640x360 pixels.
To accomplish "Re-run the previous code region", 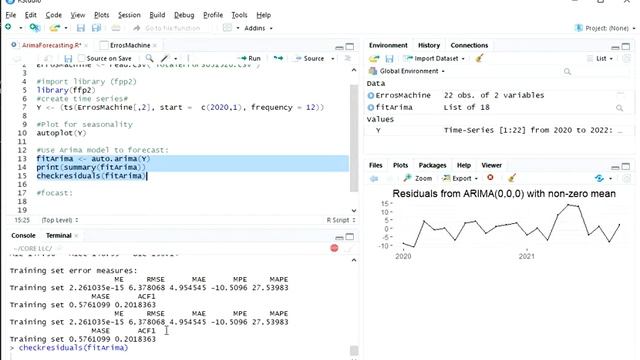I will click(x=278, y=58).
